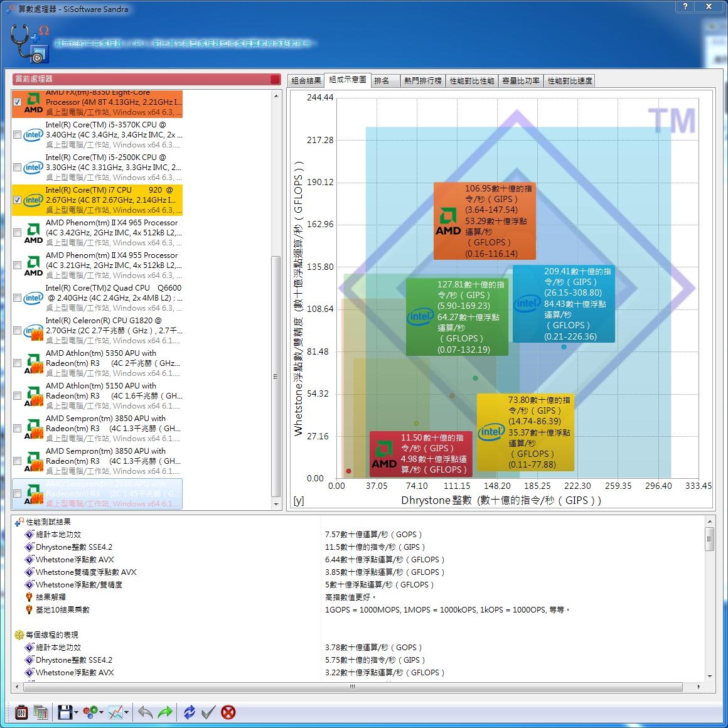The height and width of the screenshot is (728, 728).
Task: Click the AMD logo beside the Phenom II X4 965 entry
Action: [x=33, y=233]
